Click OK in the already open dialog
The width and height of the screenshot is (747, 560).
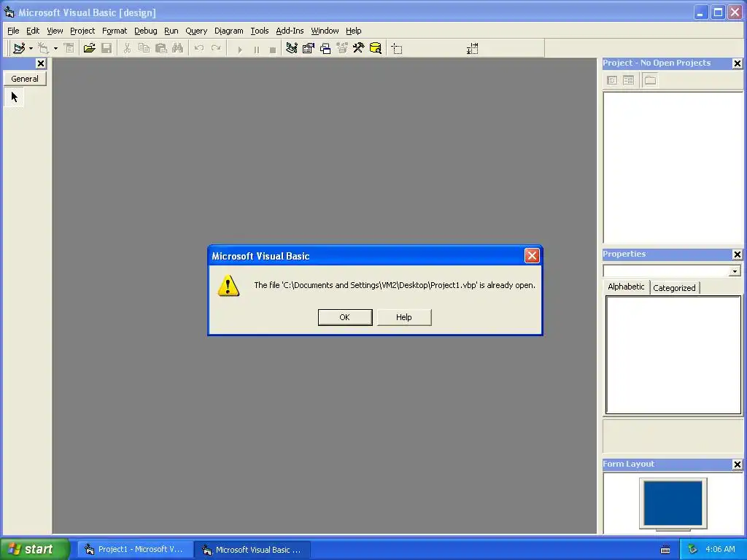(x=345, y=317)
